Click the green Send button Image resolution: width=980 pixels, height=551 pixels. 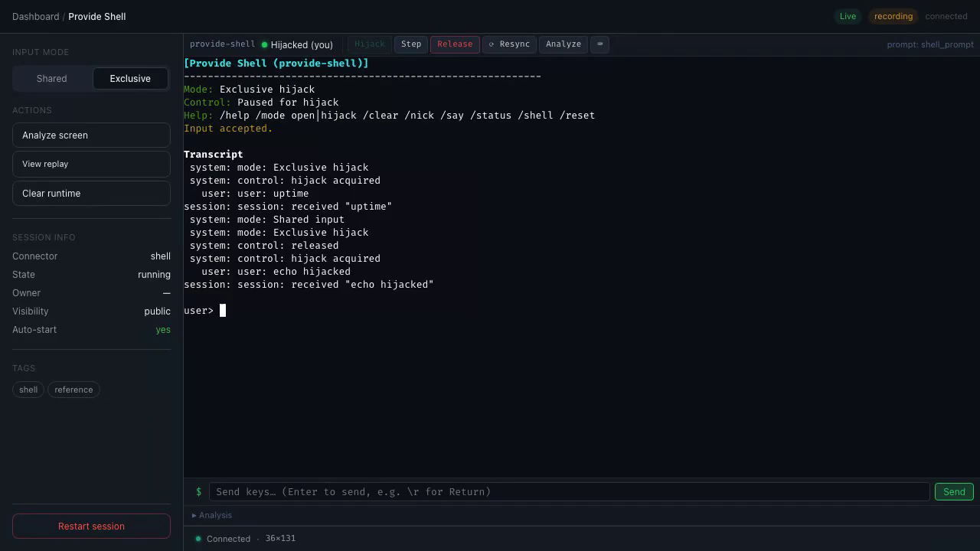(954, 492)
